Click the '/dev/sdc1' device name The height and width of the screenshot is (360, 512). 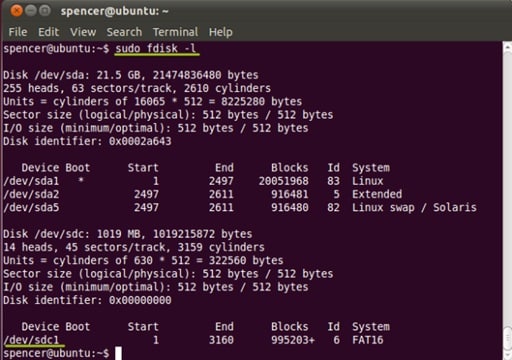tap(31, 340)
